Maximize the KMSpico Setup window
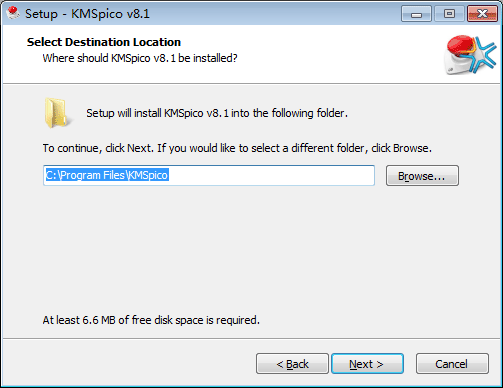The image size is (503, 388). pos(449,14)
